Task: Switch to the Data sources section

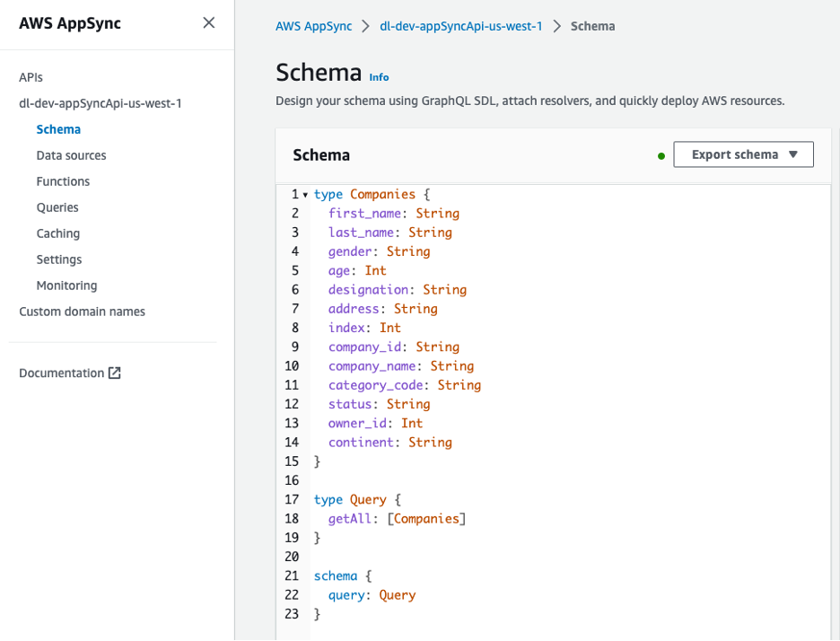Action: 71,154
